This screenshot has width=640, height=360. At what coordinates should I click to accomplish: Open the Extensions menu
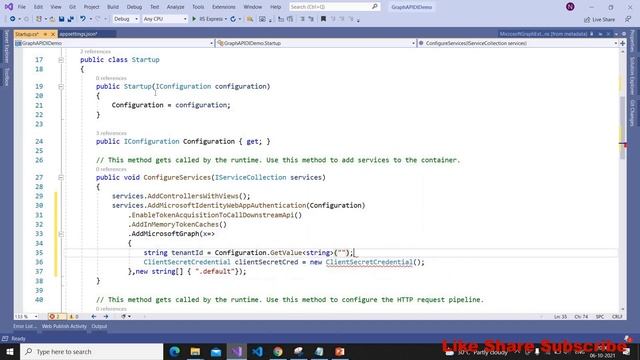pyautogui.click(x=224, y=7)
